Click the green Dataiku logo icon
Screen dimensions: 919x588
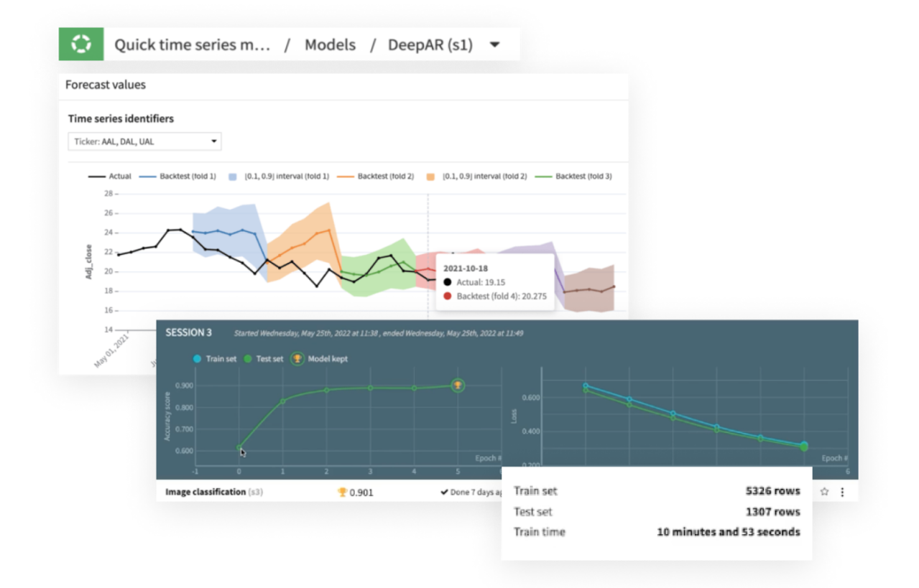[x=80, y=45]
